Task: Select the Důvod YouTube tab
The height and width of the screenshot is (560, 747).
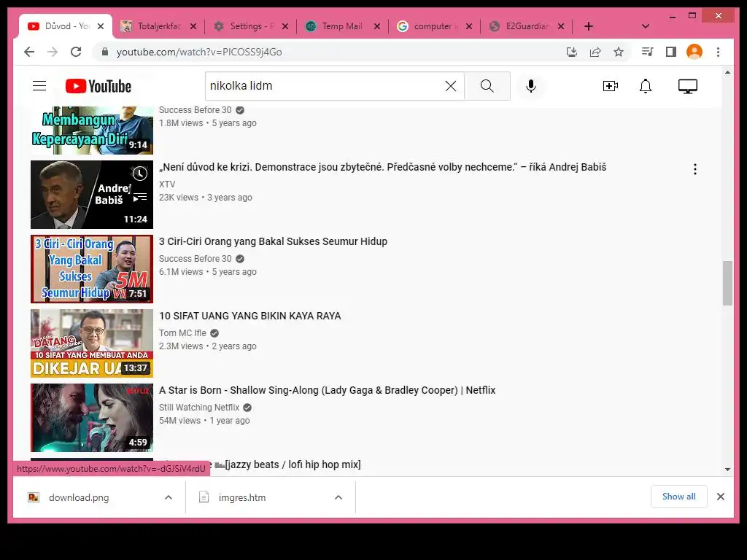Action: coord(66,26)
